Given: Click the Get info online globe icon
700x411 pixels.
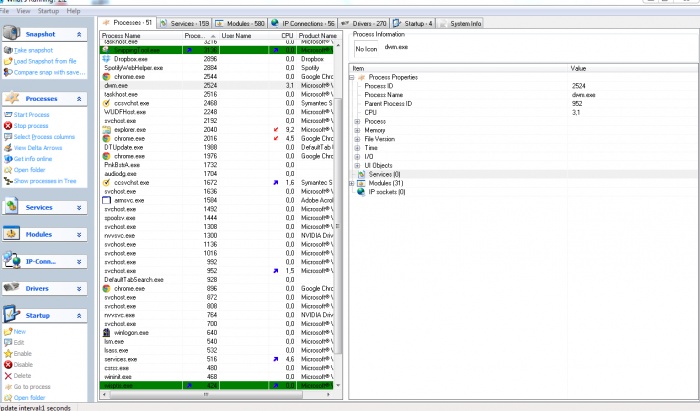Looking at the screenshot, I should [8, 159].
